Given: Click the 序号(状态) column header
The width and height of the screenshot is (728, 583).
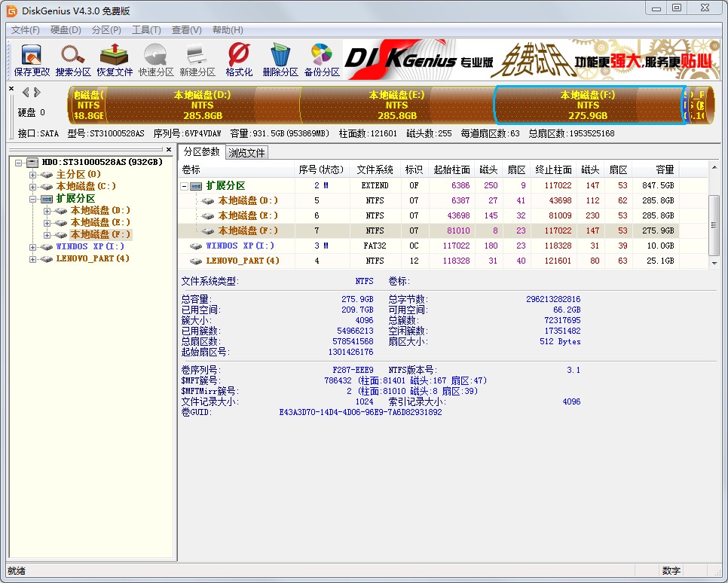Looking at the screenshot, I should tap(322, 170).
